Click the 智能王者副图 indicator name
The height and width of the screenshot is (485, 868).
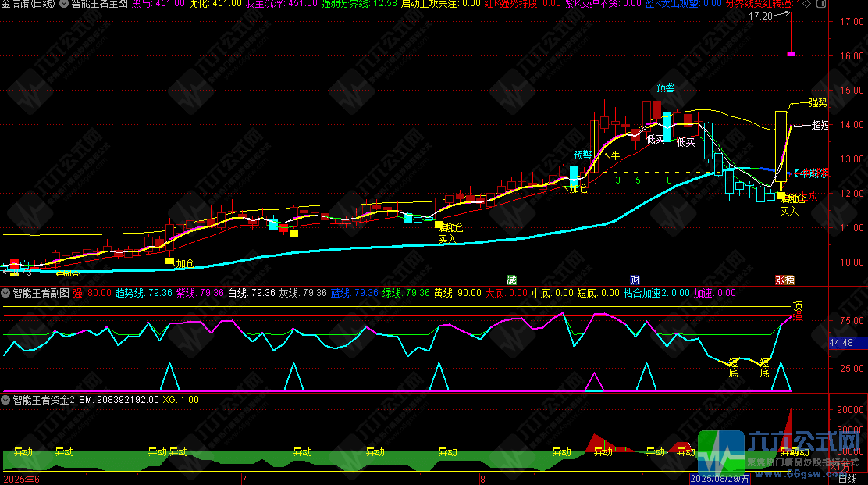coord(41,293)
